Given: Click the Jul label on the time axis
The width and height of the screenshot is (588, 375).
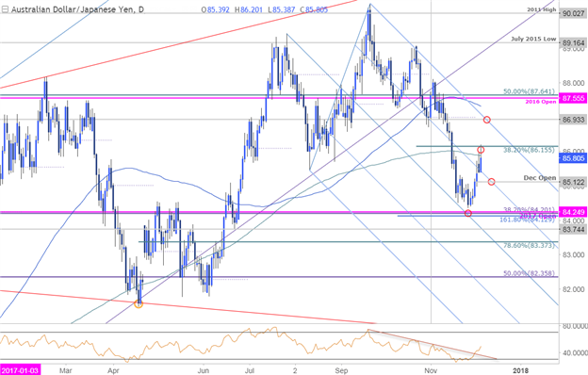Looking at the screenshot, I should click(250, 370).
